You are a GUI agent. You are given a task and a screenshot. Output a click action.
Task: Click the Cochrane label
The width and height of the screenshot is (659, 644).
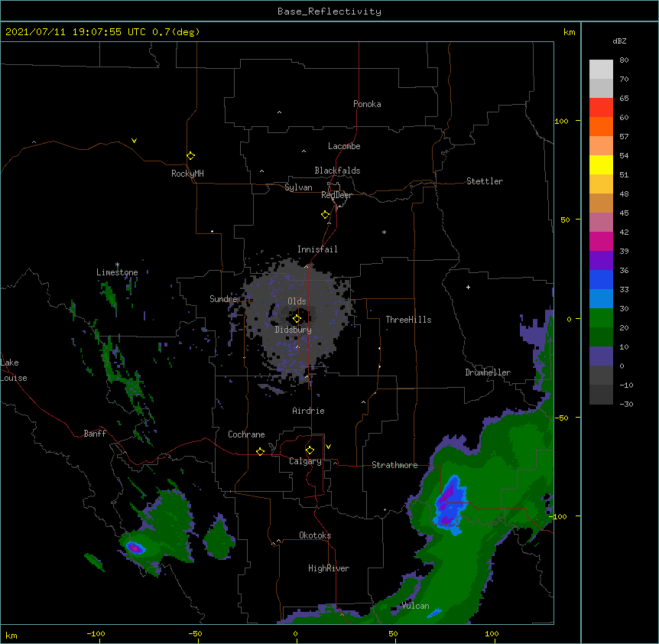click(x=246, y=434)
